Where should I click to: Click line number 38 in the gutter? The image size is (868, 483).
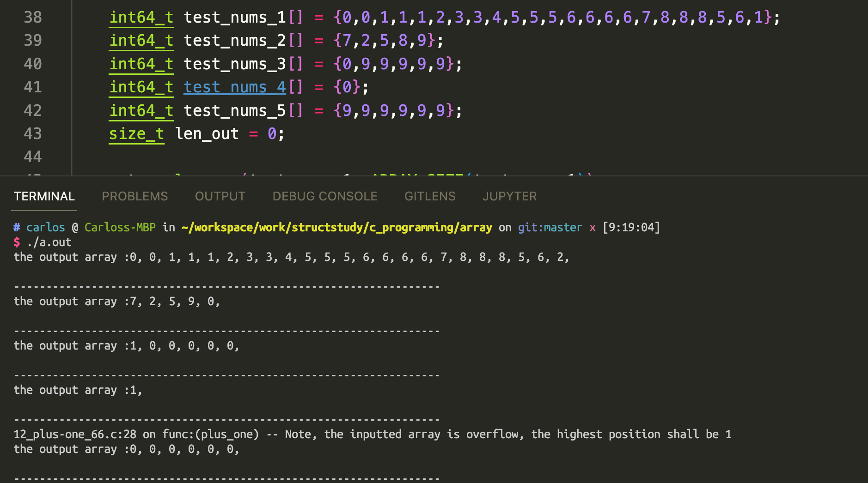pos(33,17)
